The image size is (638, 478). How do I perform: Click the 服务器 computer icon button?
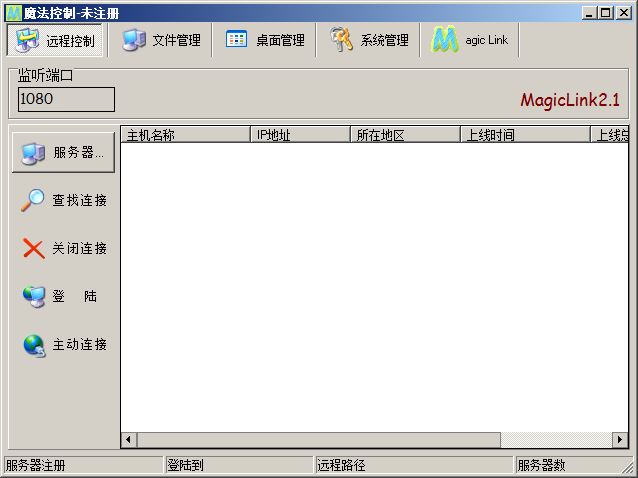[33, 153]
